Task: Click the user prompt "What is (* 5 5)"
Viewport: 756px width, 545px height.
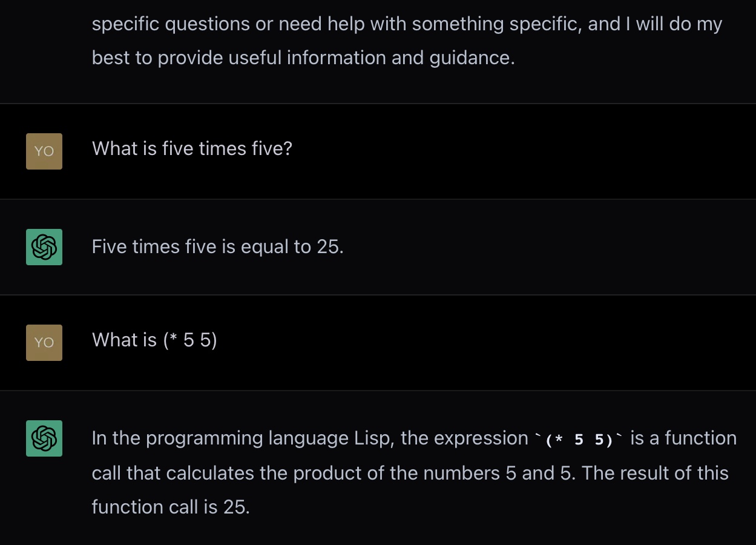Action: point(154,340)
